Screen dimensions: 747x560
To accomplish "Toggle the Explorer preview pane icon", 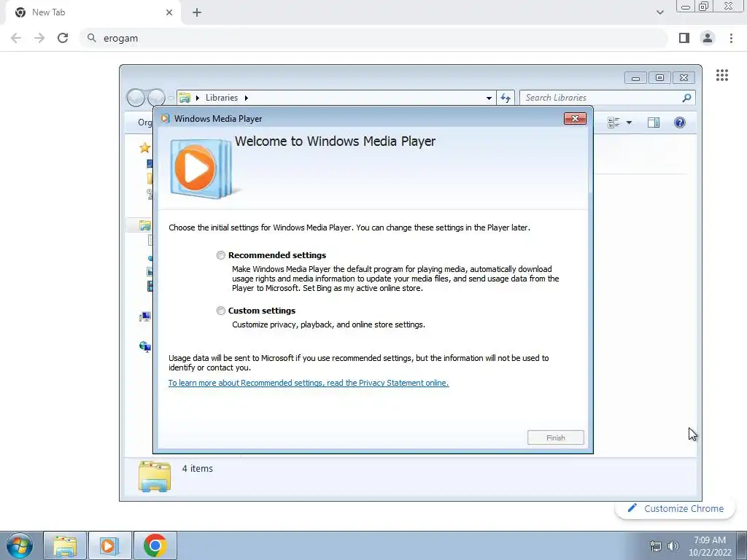I will (x=654, y=122).
